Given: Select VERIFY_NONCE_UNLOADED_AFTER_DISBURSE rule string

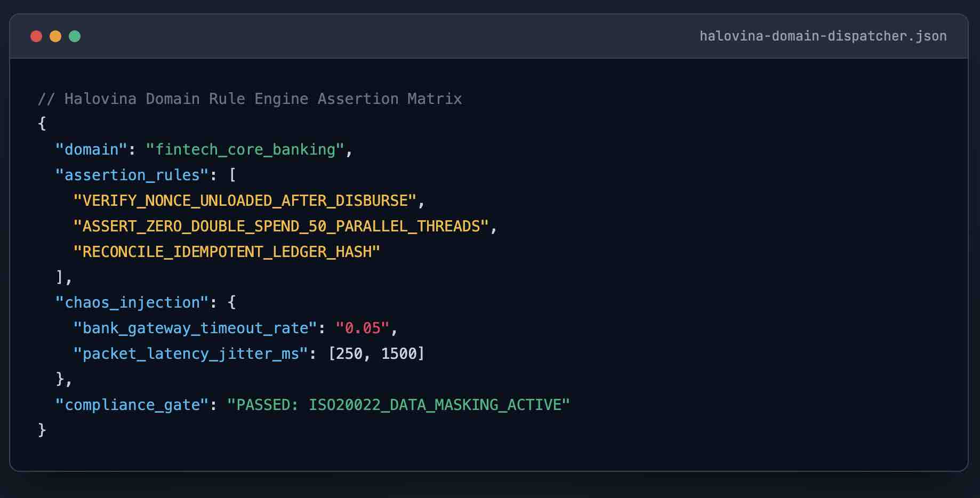Looking at the screenshot, I should 245,200.
